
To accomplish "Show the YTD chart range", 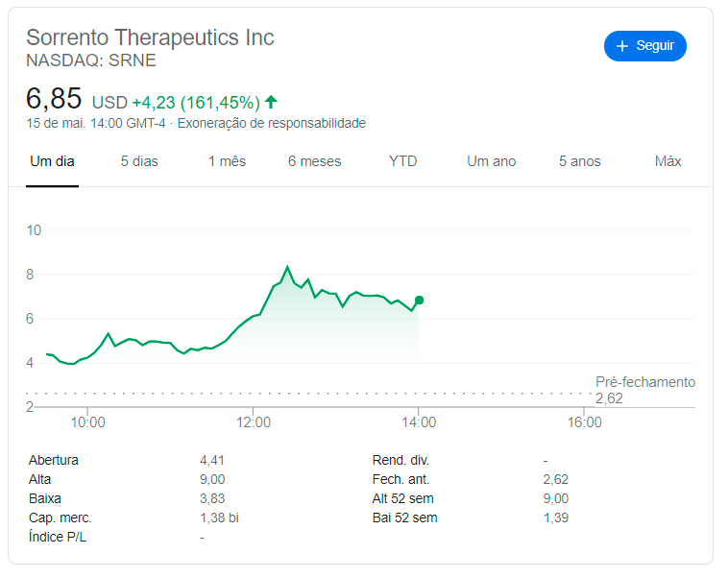I will pos(402,161).
